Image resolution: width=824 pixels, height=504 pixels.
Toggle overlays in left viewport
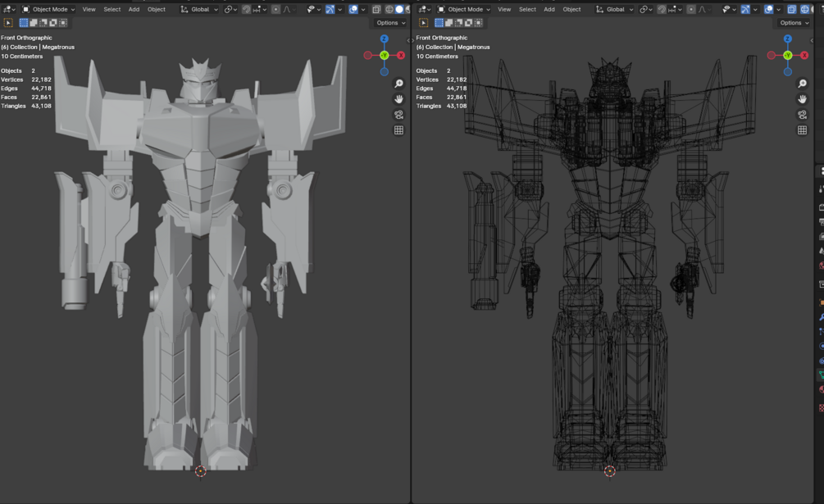pos(353,10)
